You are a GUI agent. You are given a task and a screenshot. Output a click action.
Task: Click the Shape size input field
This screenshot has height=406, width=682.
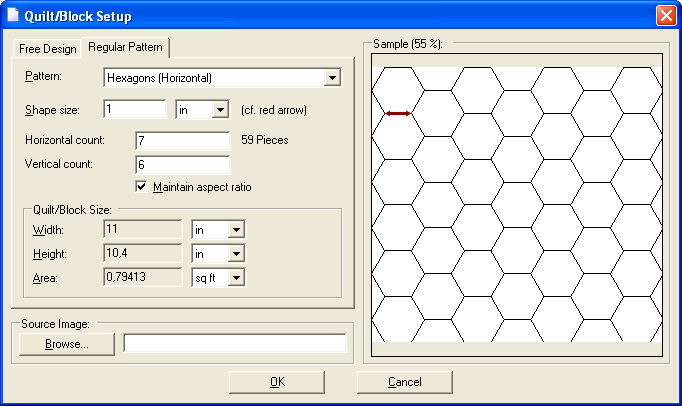pyautogui.click(x=135, y=109)
